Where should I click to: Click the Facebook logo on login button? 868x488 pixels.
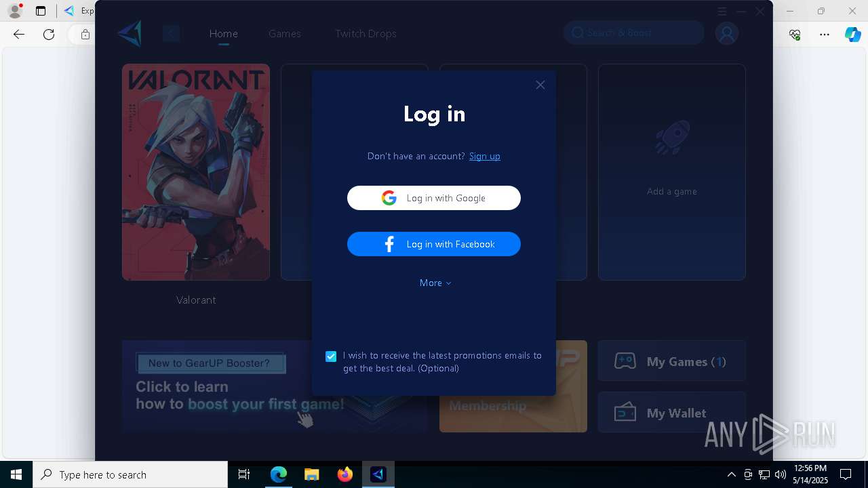389,244
